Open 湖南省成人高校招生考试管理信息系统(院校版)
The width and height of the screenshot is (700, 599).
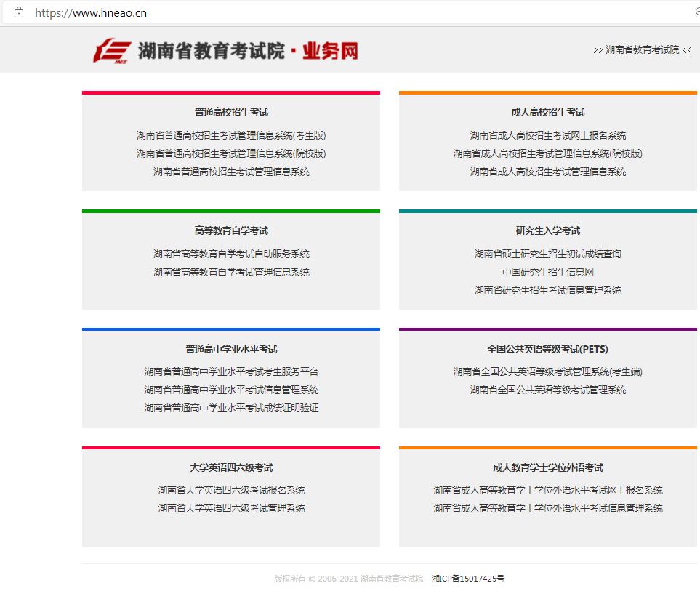pos(548,153)
